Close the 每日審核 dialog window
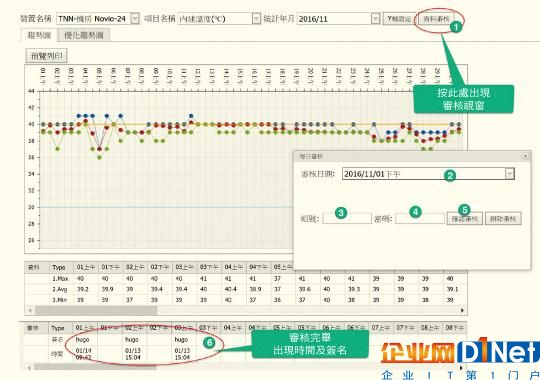 click(525, 156)
